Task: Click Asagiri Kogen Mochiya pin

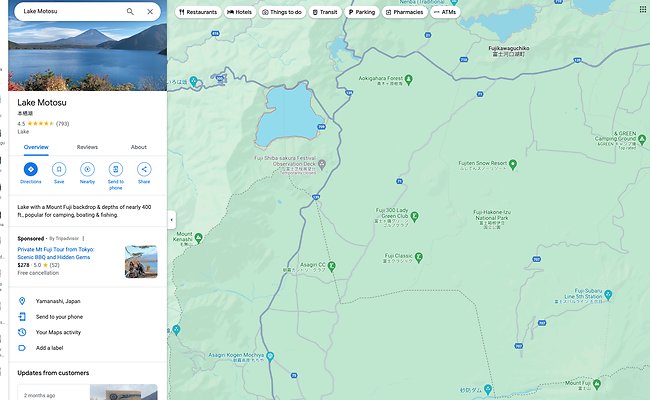Action: pyautogui.click(x=270, y=356)
